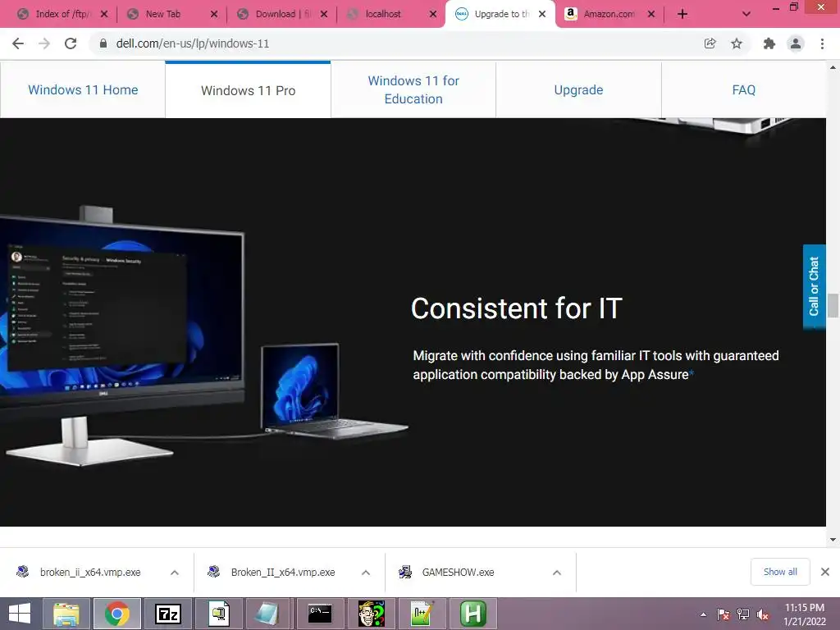The width and height of the screenshot is (840, 630).
Task: Go back to the previous page
Action: tap(18, 43)
